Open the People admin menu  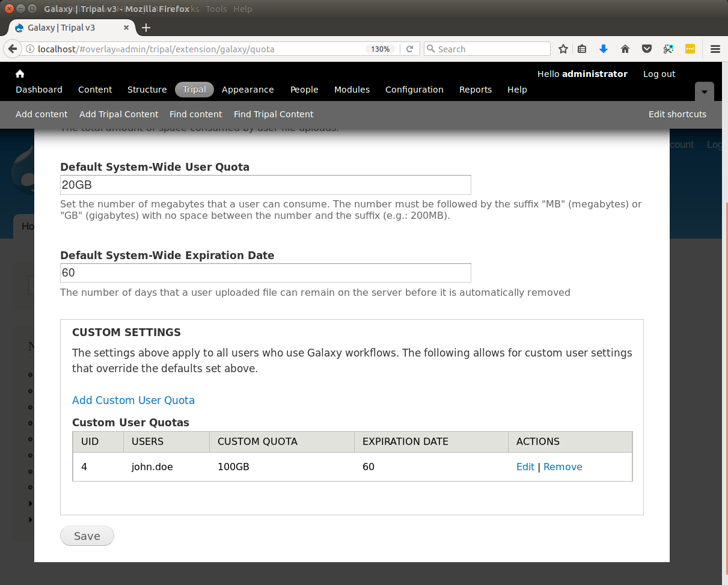tap(304, 90)
